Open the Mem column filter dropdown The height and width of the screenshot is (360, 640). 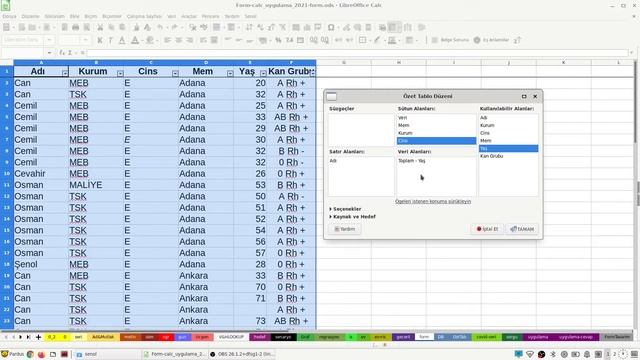pyautogui.click(x=230, y=73)
